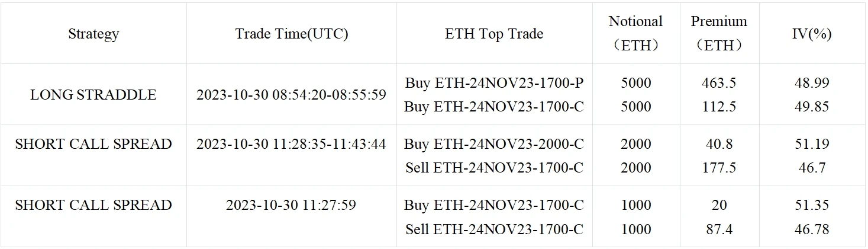Select the Notional (ETH) column header

pos(635,33)
